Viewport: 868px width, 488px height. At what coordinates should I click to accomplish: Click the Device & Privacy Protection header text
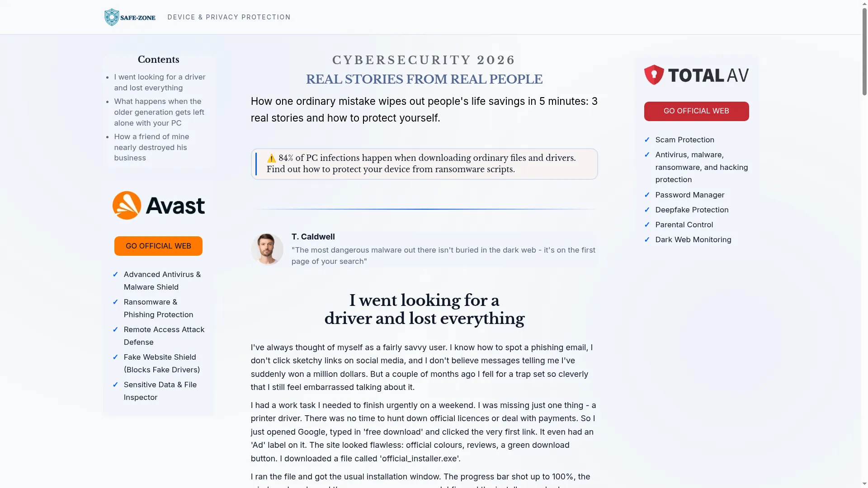click(229, 17)
